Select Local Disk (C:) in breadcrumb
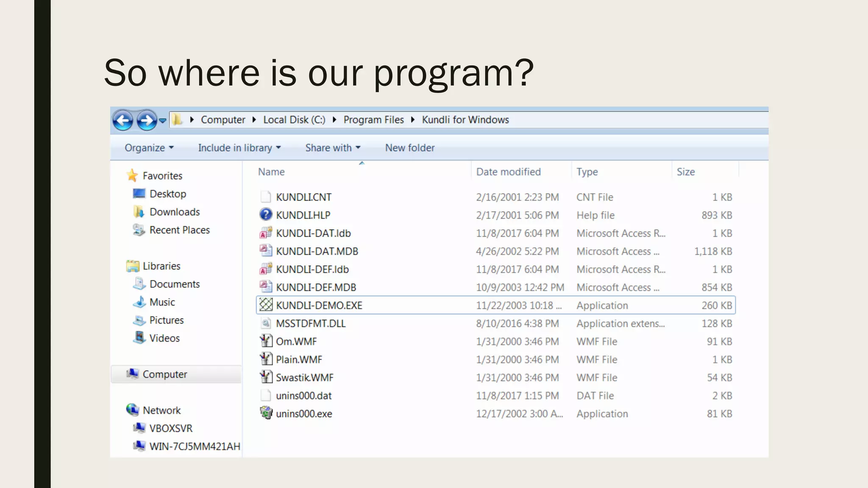868x488 pixels. click(294, 120)
